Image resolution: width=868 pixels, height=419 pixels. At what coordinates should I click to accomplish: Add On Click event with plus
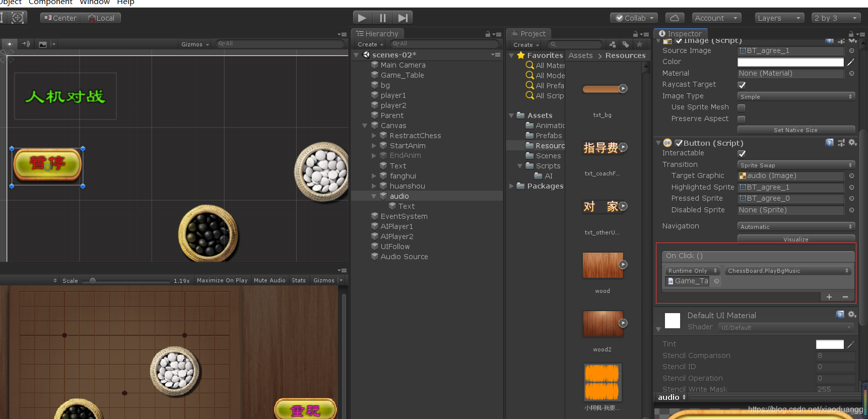pos(829,297)
